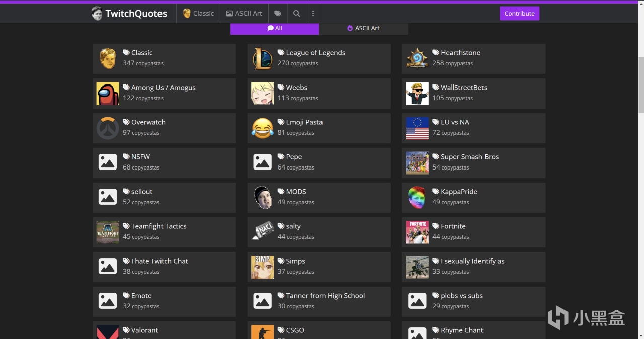Image resolution: width=644 pixels, height=339 pixels.
Task: Open the plebs vs subs tag
Action: tap(457, 296)
